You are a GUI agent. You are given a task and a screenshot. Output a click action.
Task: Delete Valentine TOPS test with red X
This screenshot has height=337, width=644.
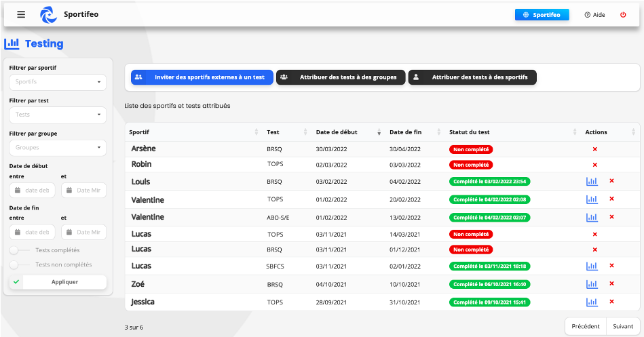pyautogui.click(x=611, y=199)
